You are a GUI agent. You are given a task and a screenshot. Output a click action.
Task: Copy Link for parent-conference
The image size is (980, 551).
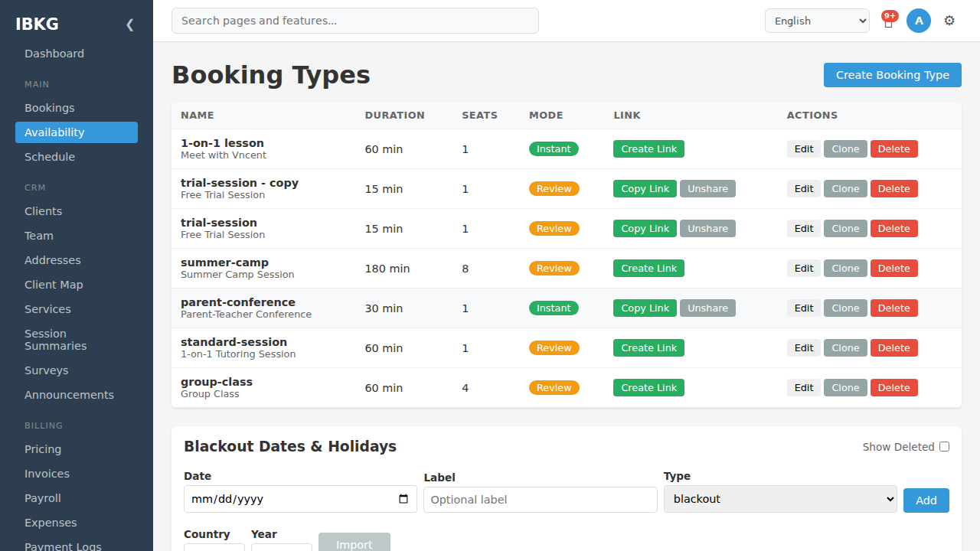point(645,308)
